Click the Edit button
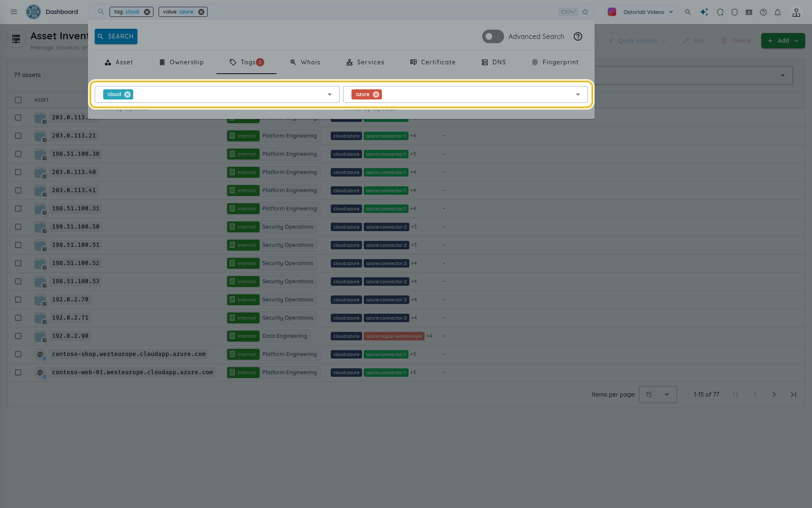 click(694, 41)
